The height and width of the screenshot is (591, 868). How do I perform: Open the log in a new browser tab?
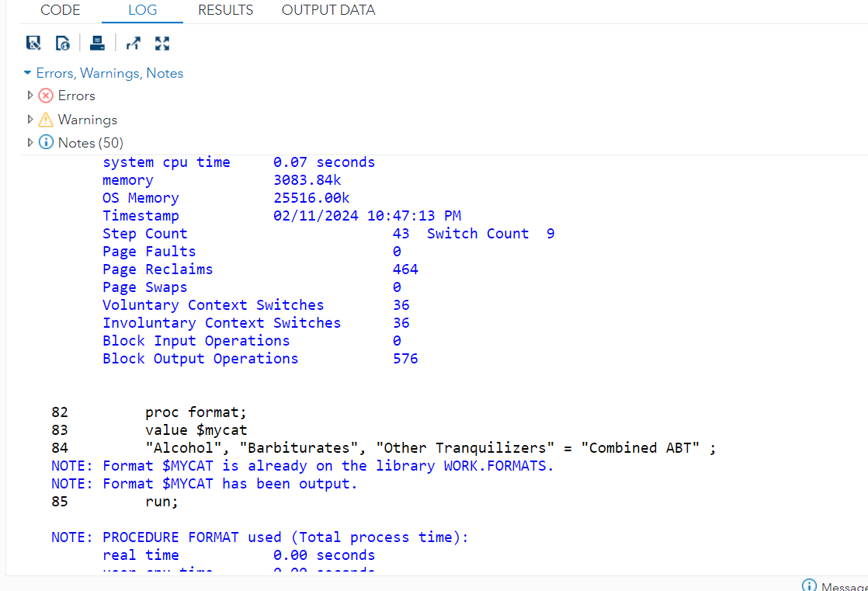pyautogui.click(x=133, y=43)
